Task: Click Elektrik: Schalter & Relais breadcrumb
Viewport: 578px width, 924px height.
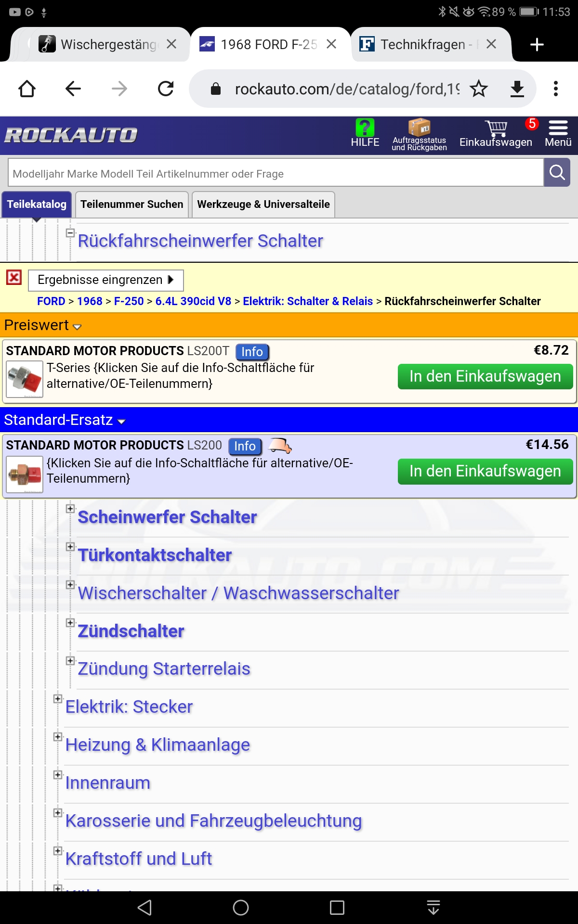Action: [x=308, y=301]
